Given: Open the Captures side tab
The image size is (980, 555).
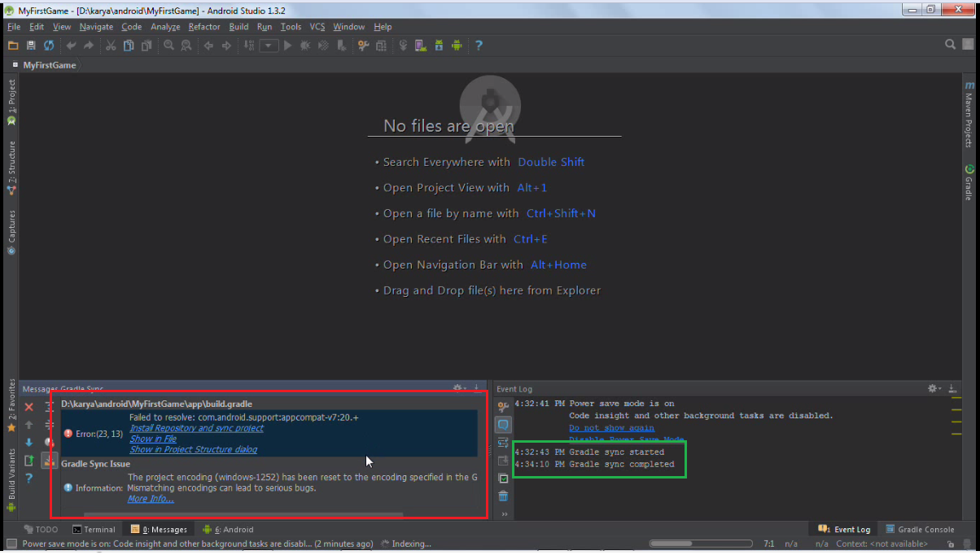Looking at the screenshot, I should (x=11, y=232).
